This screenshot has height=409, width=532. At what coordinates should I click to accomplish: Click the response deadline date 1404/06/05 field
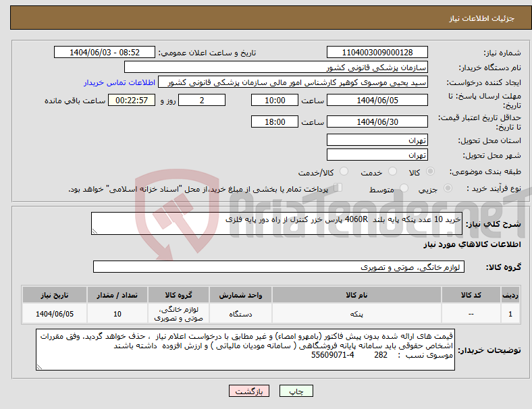pos(377,101)
